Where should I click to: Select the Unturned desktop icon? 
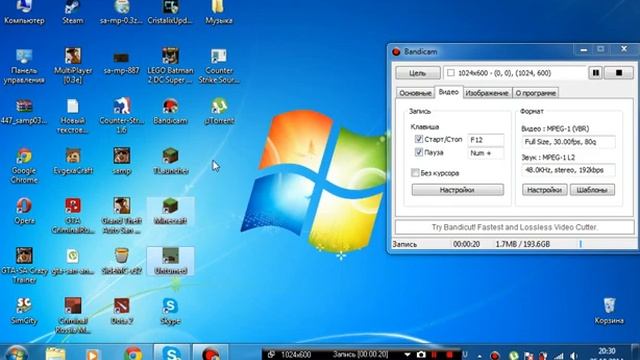170,261
